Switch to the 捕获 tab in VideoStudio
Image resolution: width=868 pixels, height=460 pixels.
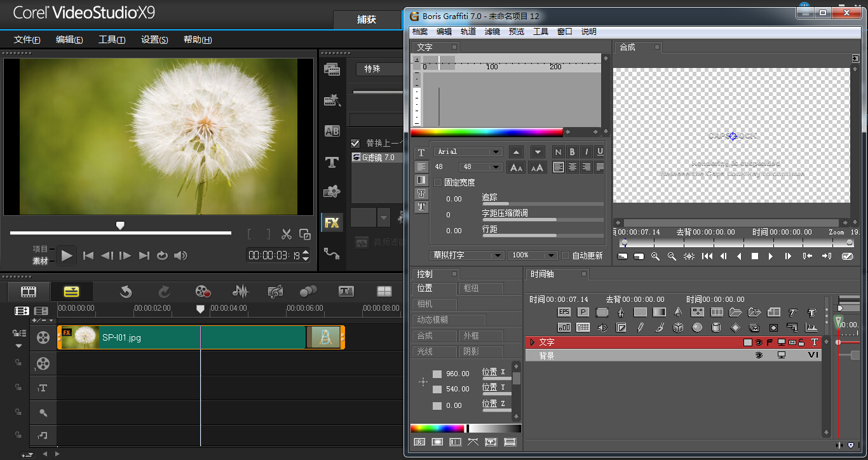pos(367,20)
